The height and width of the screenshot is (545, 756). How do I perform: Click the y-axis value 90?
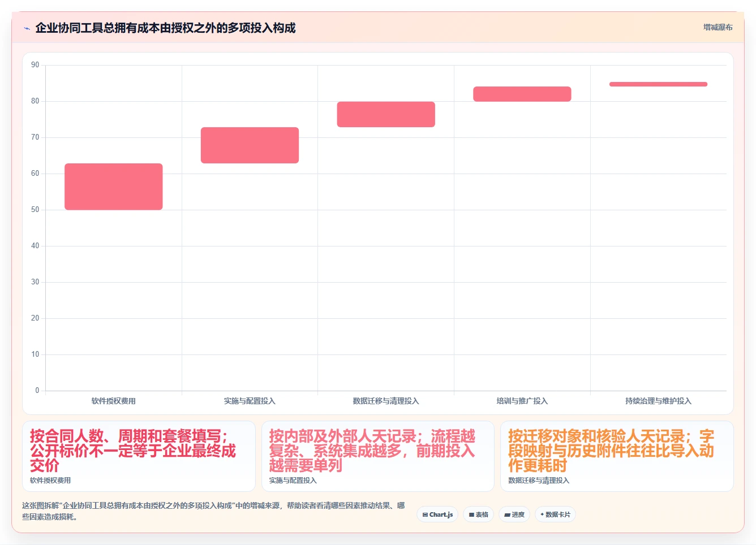point(35,65)
